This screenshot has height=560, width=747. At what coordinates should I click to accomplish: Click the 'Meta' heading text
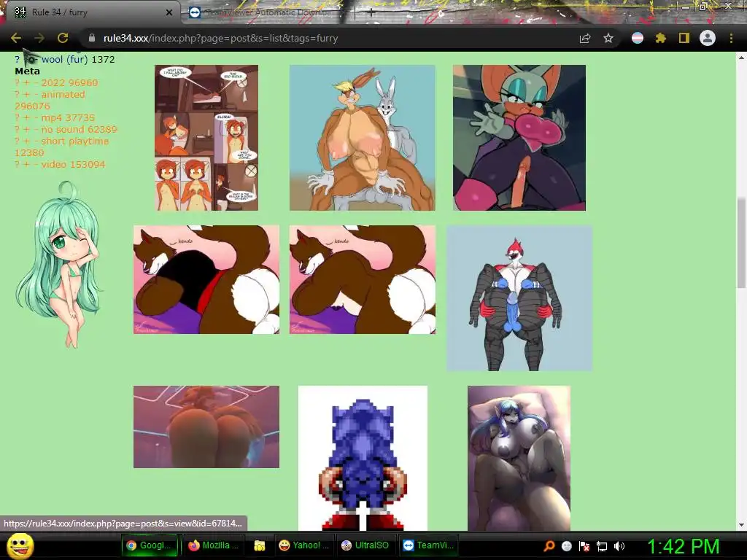(x=27, y=71)
